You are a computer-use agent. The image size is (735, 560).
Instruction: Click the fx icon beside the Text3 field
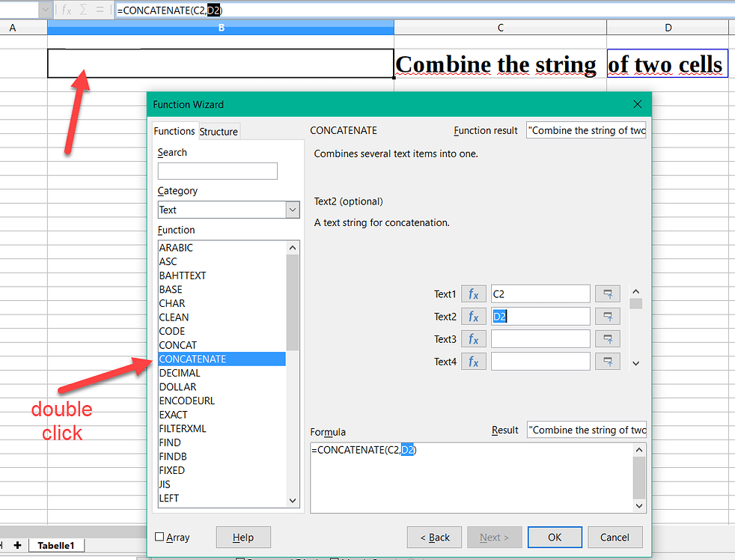(x=473, y=338)
